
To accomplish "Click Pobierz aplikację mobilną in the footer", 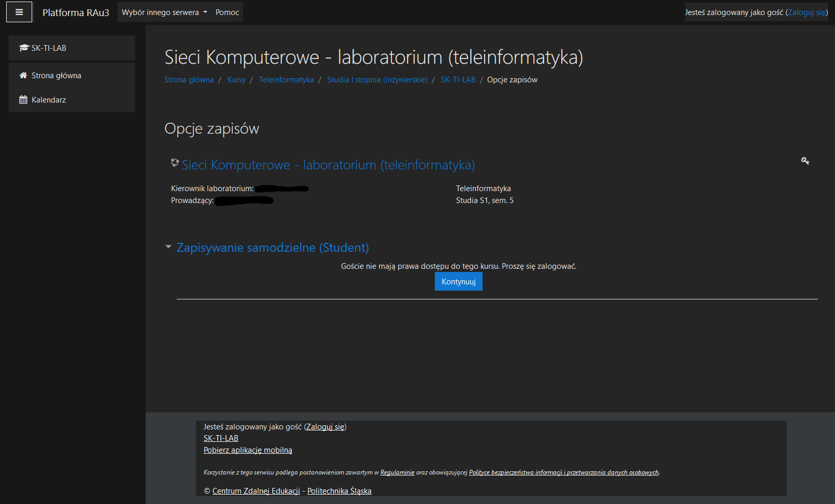I will (x=248, y=450).
